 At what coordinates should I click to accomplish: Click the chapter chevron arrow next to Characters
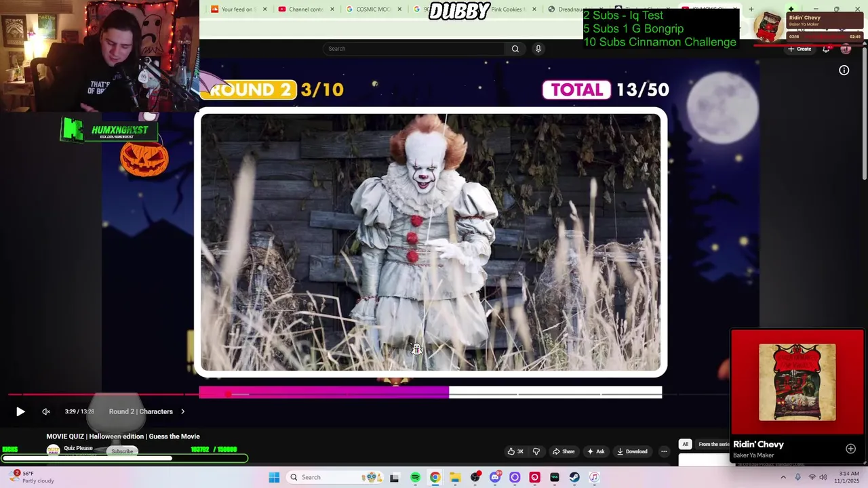click(x=182, y=411)
